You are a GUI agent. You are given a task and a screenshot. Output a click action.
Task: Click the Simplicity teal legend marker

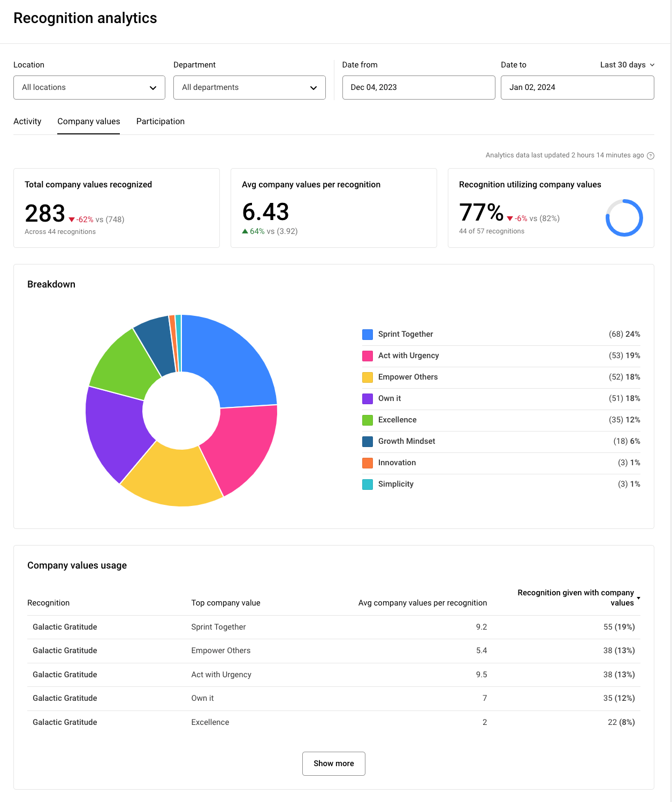(x=368, y=485)
